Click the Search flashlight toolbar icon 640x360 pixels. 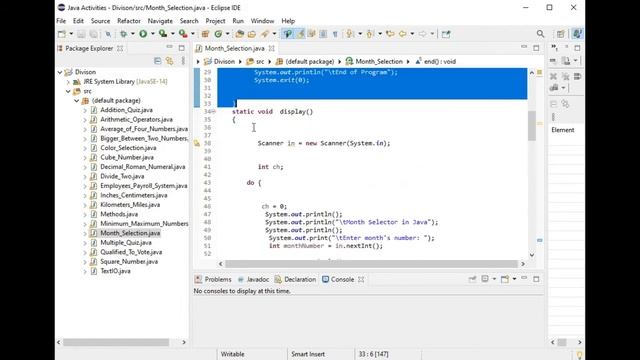point(265,34)
